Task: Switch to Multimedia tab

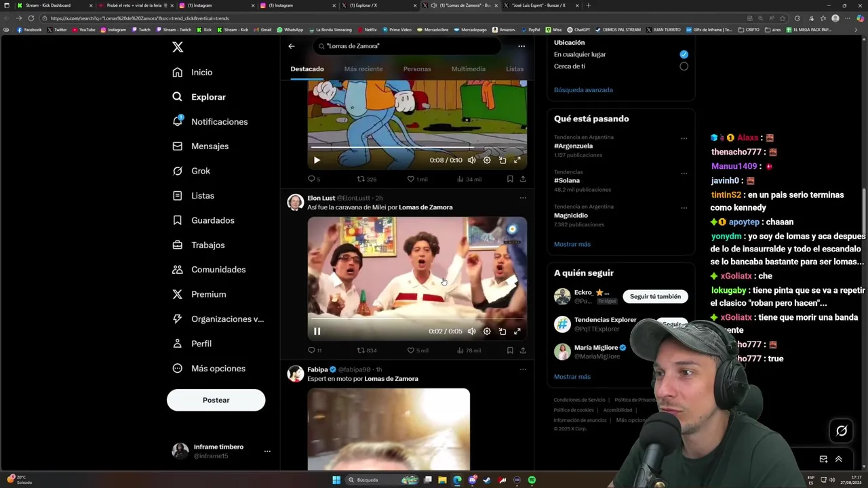Action: 469,69
